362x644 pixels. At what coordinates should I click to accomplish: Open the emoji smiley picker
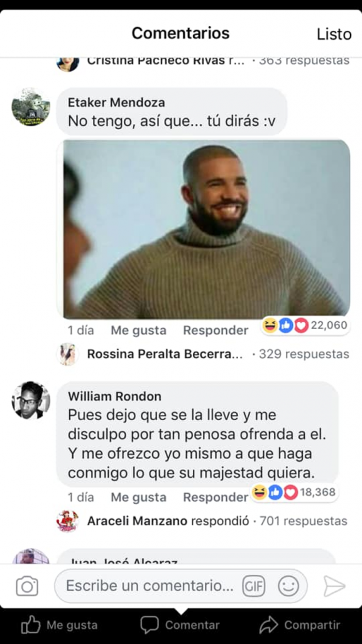click(x=288, y=586)
